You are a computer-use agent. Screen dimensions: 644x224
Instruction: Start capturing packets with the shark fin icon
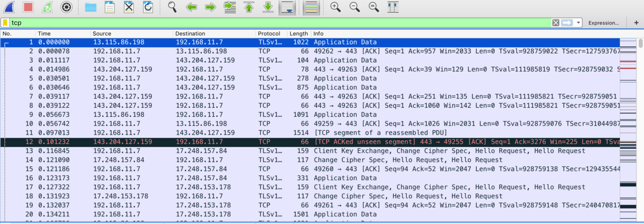9,8
